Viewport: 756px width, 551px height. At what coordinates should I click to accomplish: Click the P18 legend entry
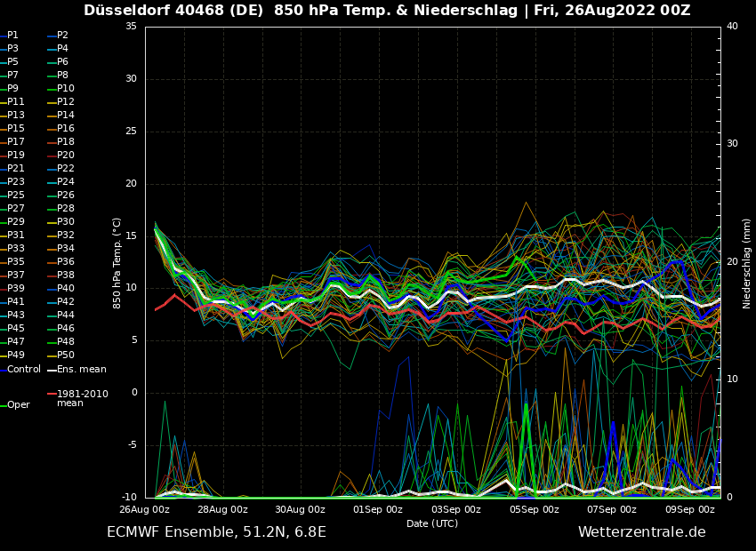point(65,142)
